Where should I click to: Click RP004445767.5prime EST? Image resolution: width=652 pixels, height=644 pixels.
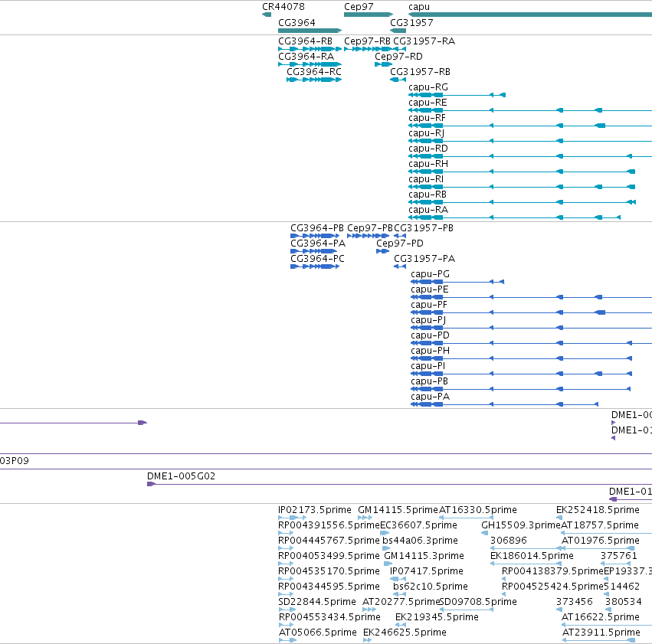point(286,548)
